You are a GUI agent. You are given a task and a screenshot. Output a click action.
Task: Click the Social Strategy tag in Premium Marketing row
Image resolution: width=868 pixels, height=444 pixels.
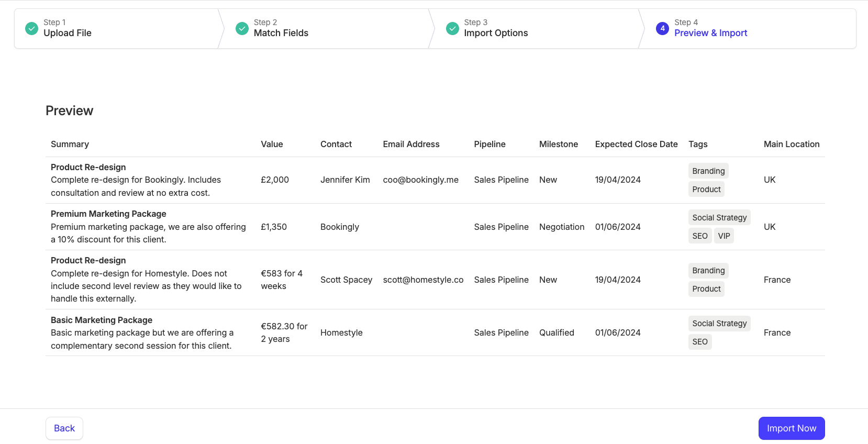click(x=719, y=218)
